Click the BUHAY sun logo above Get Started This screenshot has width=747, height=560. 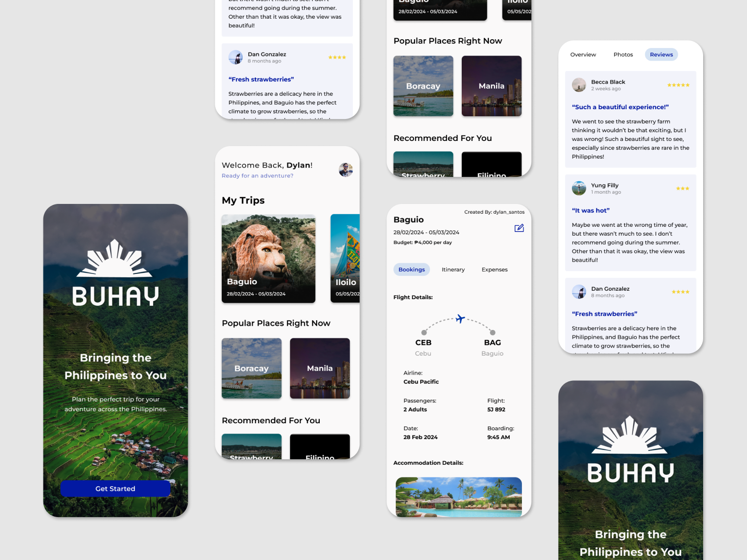click(114, 258)
